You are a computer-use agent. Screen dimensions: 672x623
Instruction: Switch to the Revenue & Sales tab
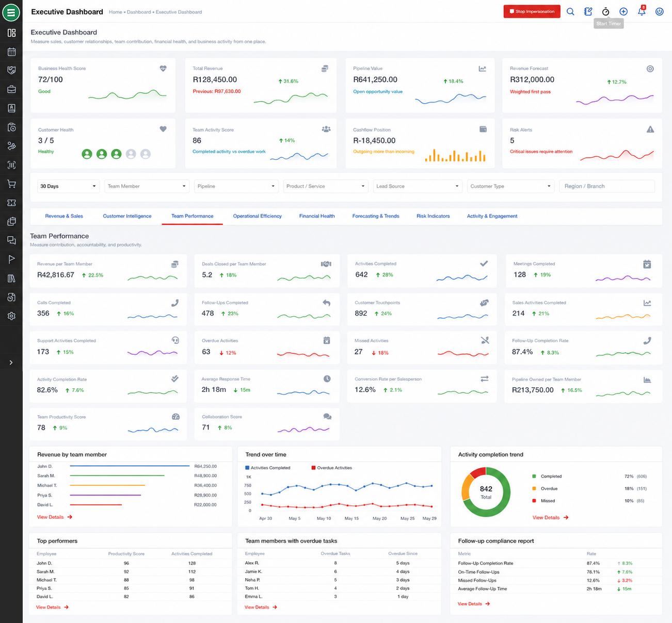64,216
